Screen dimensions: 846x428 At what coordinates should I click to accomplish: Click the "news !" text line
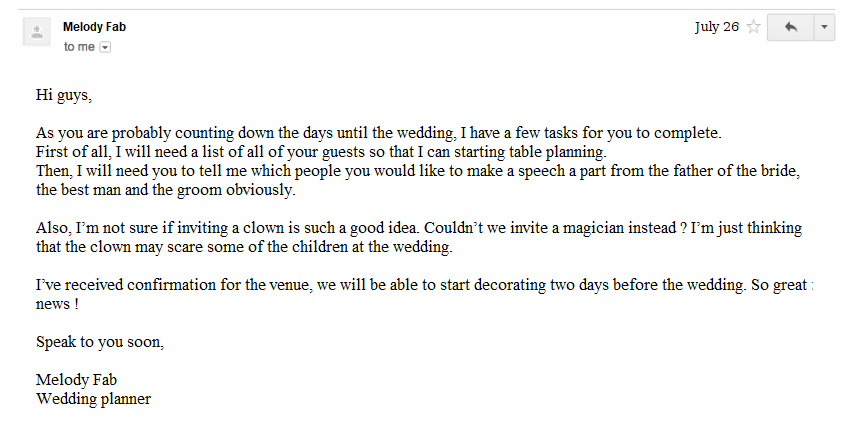(57, 304)
